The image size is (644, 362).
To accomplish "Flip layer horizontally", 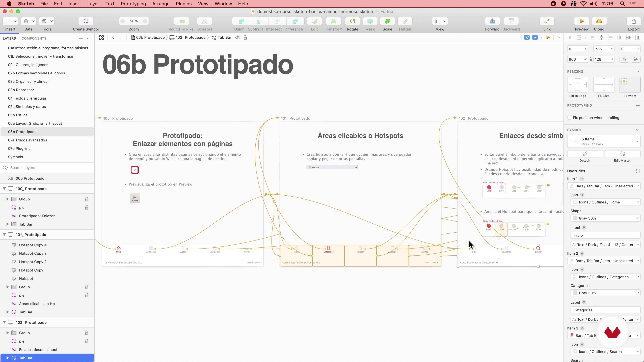I will (624, 59).
